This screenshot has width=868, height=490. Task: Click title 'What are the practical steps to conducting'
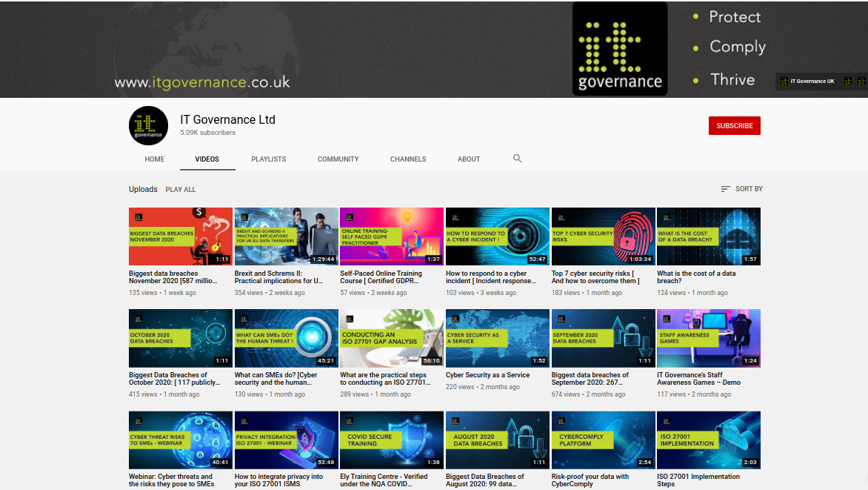point(385,379)
